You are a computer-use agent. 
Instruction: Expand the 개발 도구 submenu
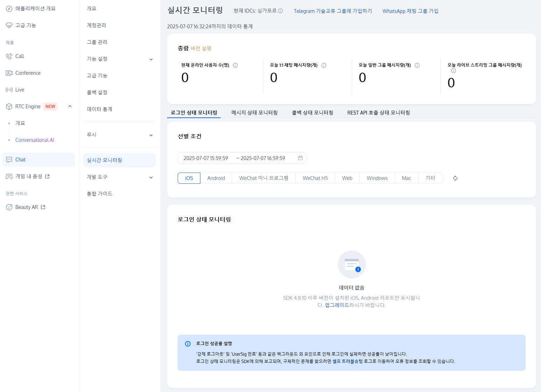(x=151, y=177)
